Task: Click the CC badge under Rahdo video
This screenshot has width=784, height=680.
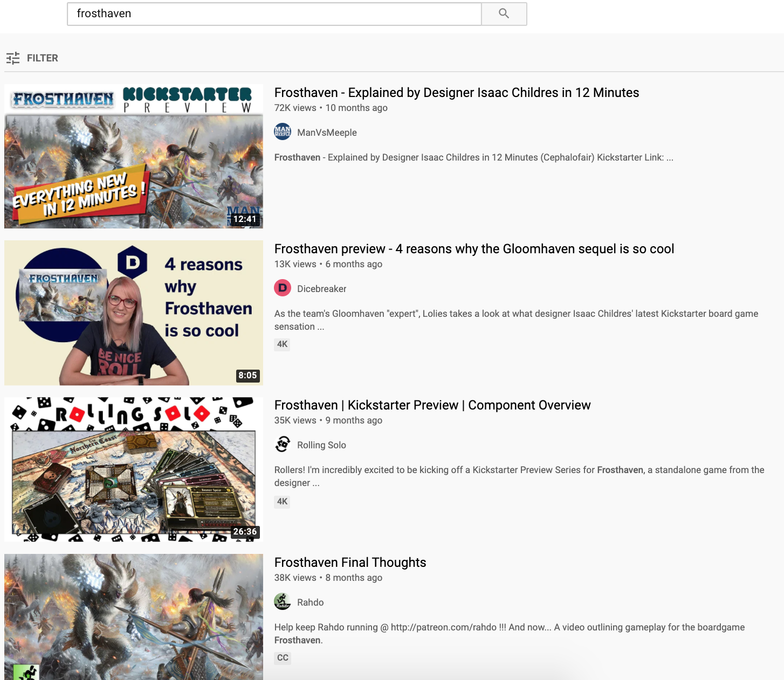Action: 283,658
